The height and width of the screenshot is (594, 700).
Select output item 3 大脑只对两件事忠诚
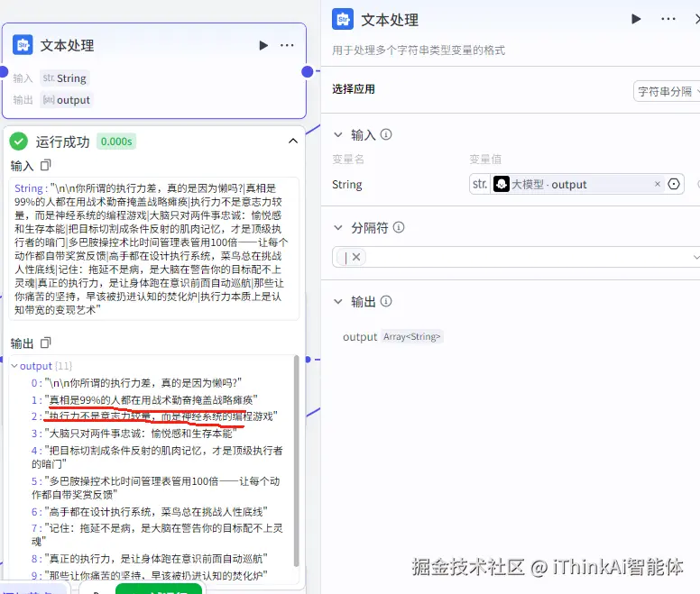click(x=141, y=434)
